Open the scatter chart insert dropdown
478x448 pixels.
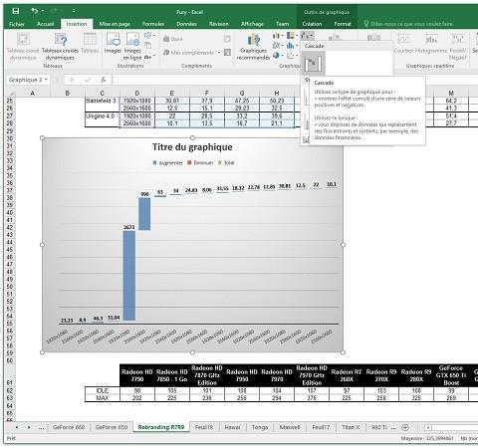[x=293, y=55]
